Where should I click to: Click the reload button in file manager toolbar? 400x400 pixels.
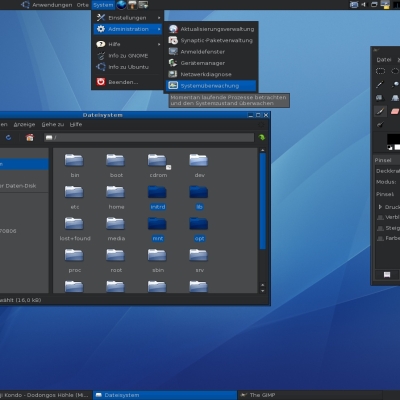point(9,137)
